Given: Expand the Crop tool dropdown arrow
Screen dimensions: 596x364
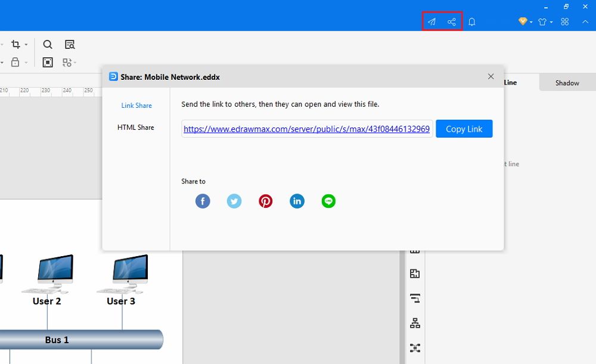Looking at the screenshot, I should pos(26,45).
